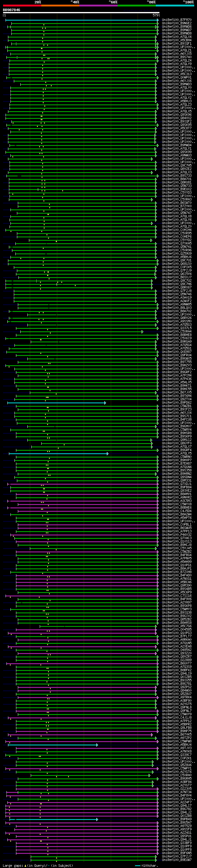197x868 pixels.
Task: Click the red 20% identity legend segment
Action: pos(22,6)
